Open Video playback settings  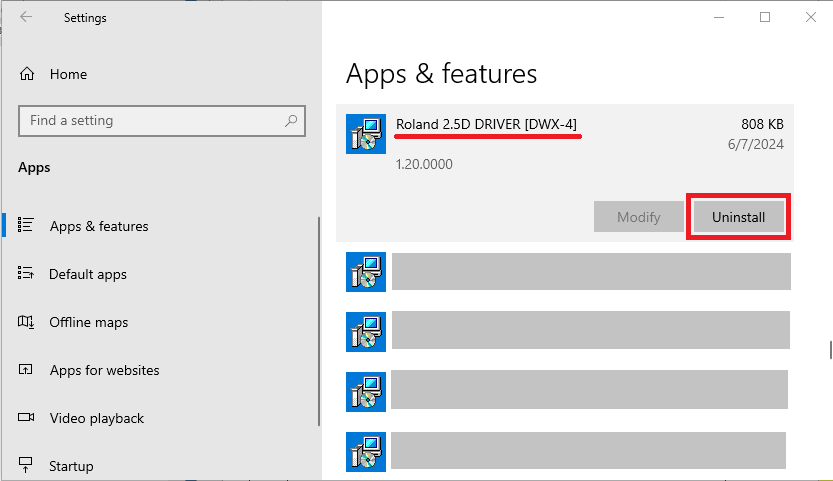tap(97, 418)
